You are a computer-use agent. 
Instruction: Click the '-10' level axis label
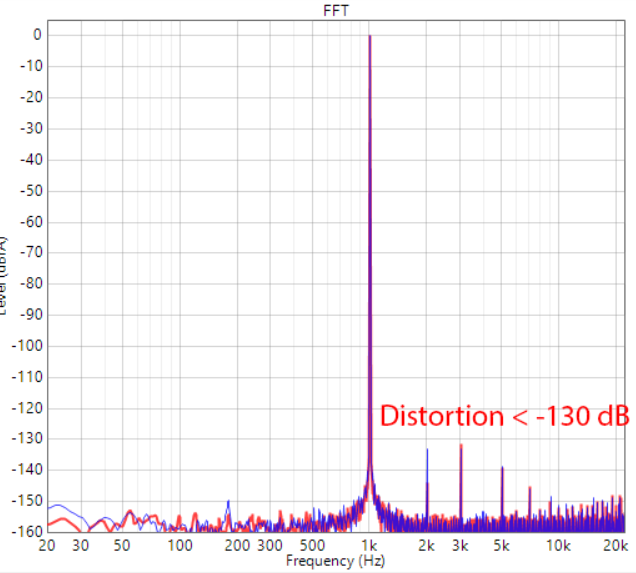click(x=31, y=66)
